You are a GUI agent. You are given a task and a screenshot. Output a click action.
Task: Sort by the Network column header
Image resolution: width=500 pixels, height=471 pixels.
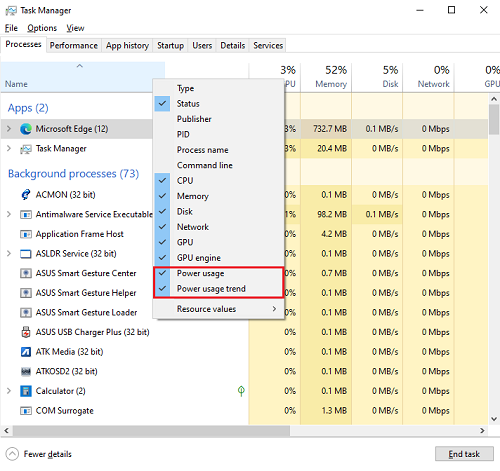coord(428,77)
